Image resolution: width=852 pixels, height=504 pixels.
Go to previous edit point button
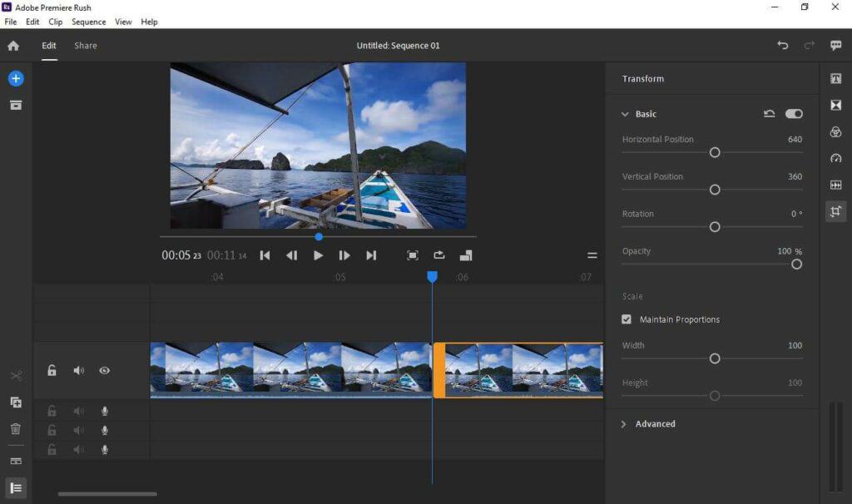click(265, 255)
